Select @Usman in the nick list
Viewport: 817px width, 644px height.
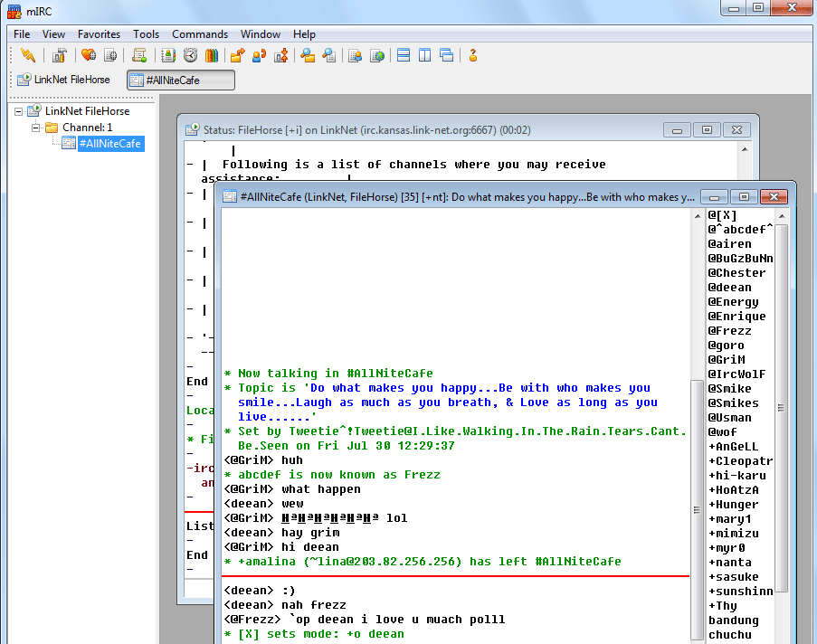(x=729, y=417)
